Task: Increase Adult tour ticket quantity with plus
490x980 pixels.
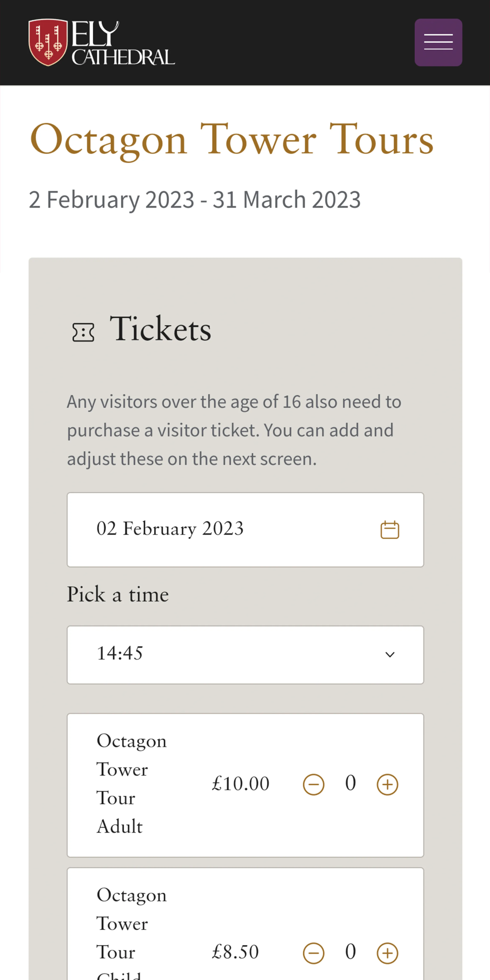Action: (387, 784)
